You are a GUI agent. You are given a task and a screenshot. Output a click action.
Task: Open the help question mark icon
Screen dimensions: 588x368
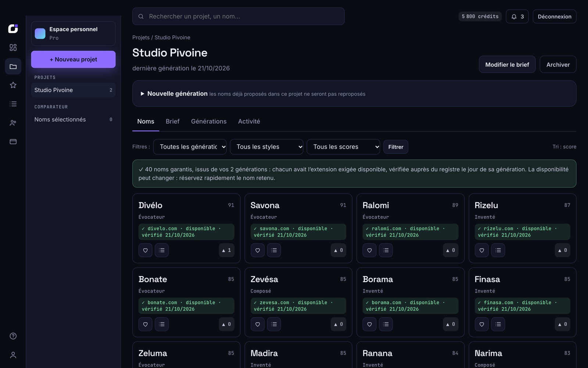click(x=13, y=336)
